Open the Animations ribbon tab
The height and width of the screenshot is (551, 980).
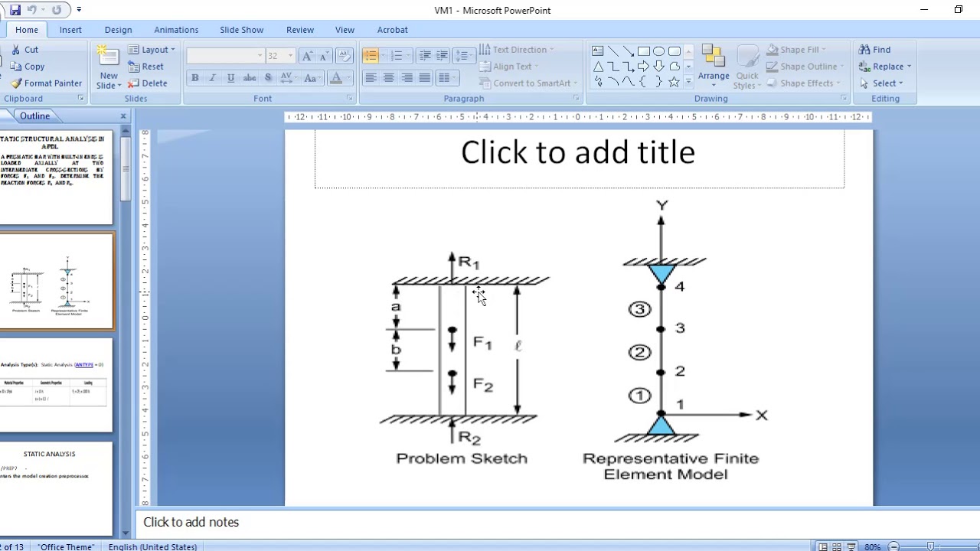pyautogui.click(x=176, y=30)
